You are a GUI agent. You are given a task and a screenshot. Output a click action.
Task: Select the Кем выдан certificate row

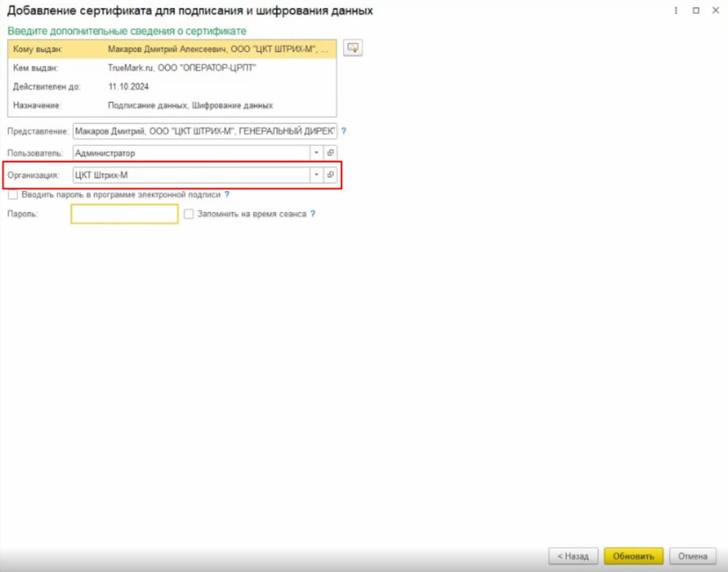[171, 68]
